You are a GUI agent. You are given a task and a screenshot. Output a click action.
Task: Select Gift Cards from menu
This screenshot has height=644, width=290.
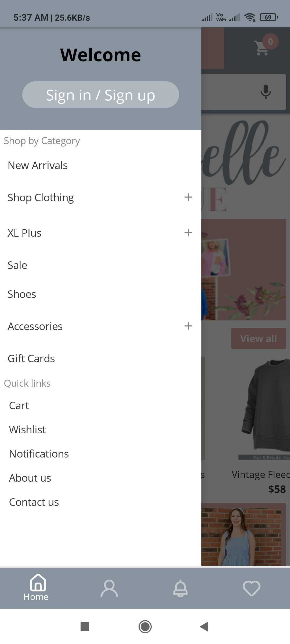(x=31, y=358)
